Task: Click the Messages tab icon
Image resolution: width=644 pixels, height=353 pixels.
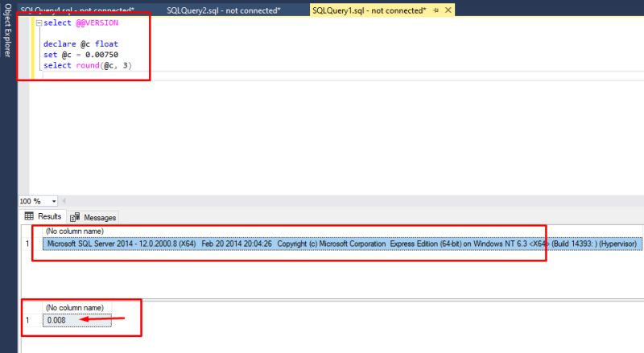Action: 75,218
